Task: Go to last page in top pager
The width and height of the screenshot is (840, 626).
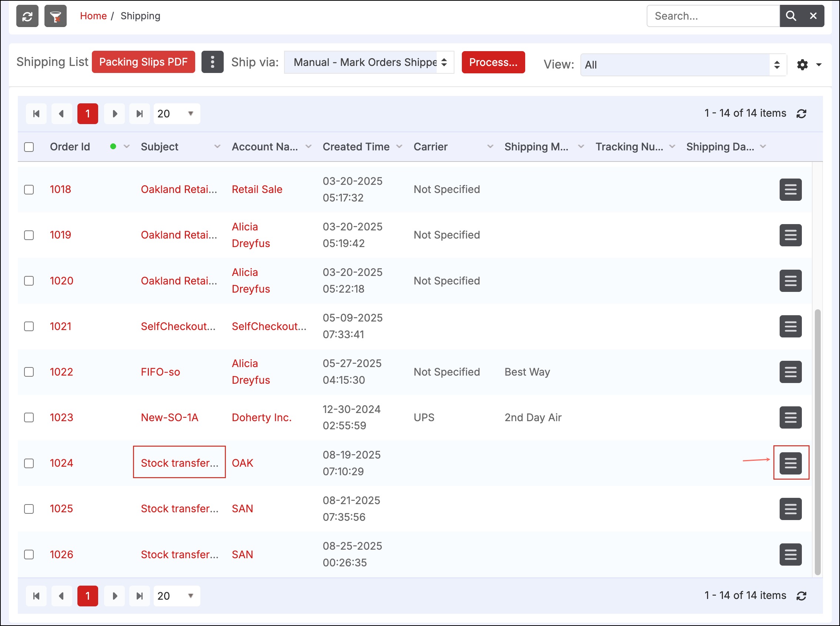Action: [x=140, y=114]
